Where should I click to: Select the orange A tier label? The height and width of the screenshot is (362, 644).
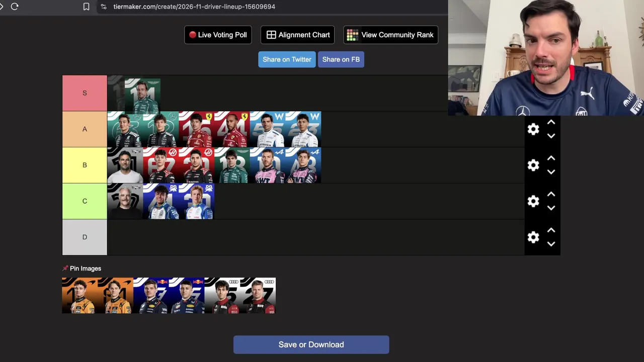85,129
